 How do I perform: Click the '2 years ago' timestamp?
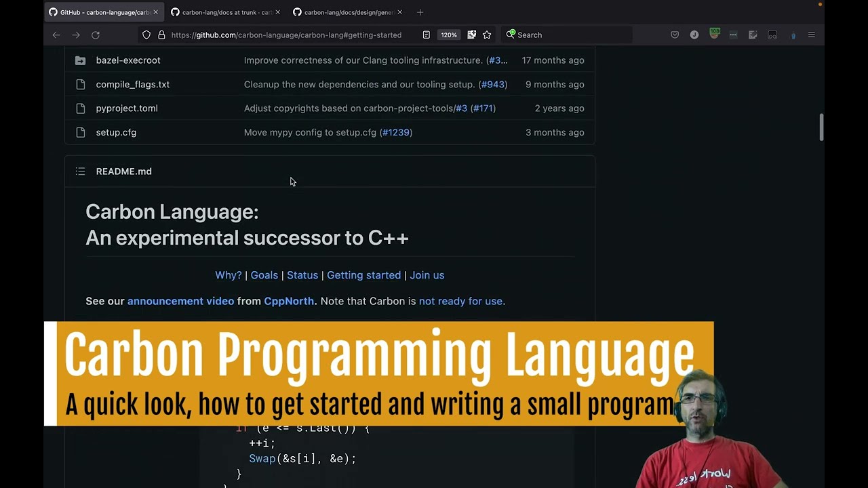(x=559, y=108)
